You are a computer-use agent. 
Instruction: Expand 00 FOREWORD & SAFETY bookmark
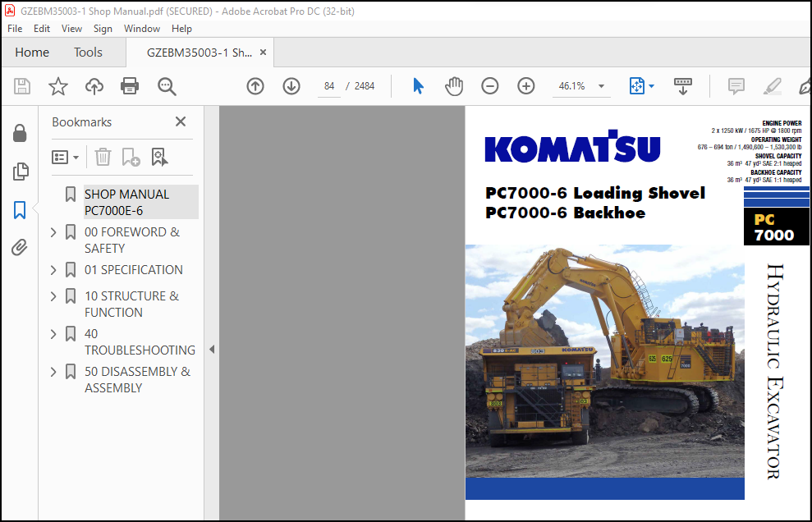point(53,232)
